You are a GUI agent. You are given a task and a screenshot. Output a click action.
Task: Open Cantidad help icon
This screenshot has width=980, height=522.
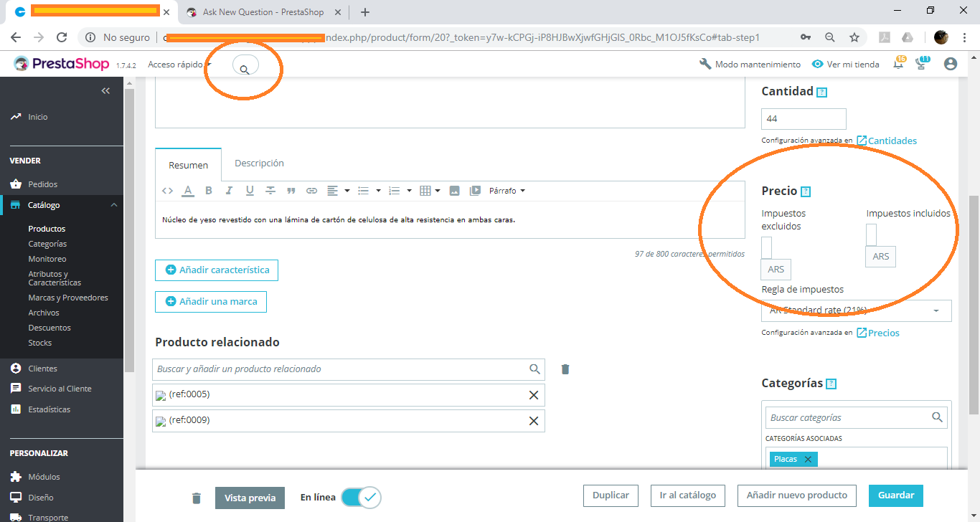[x=822, y=92]
